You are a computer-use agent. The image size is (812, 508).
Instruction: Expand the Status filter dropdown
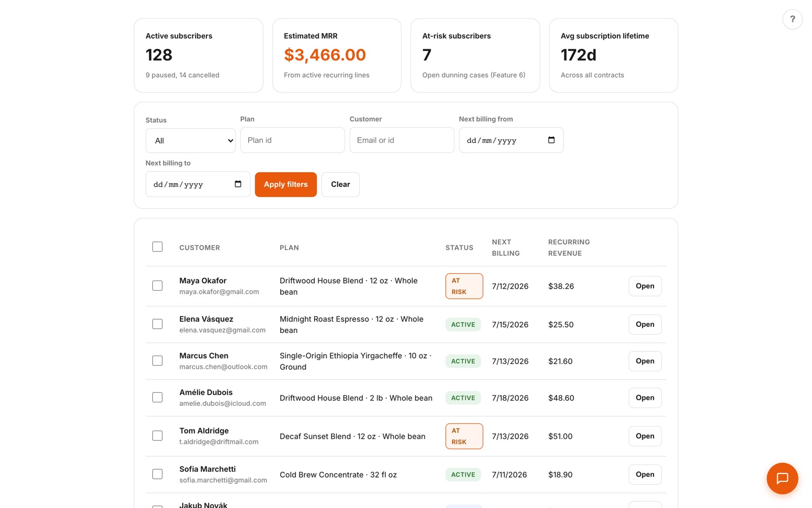coord(191,141)
